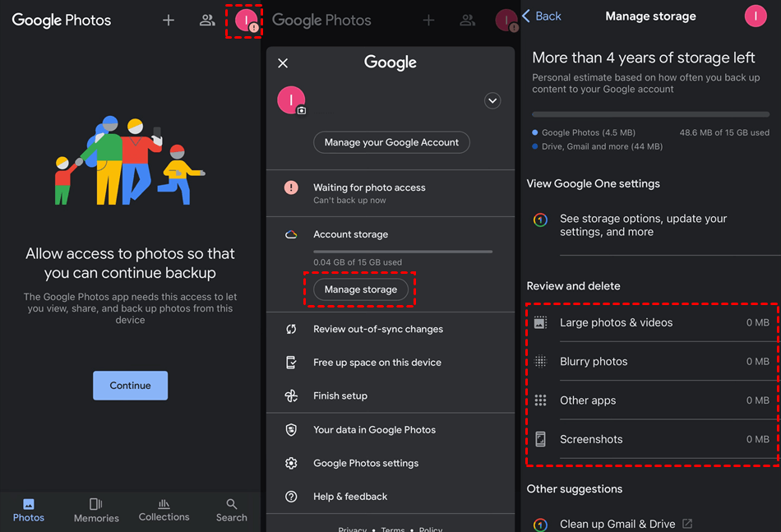Tap the red exclamation warning icon

click(x=291, y=187)
